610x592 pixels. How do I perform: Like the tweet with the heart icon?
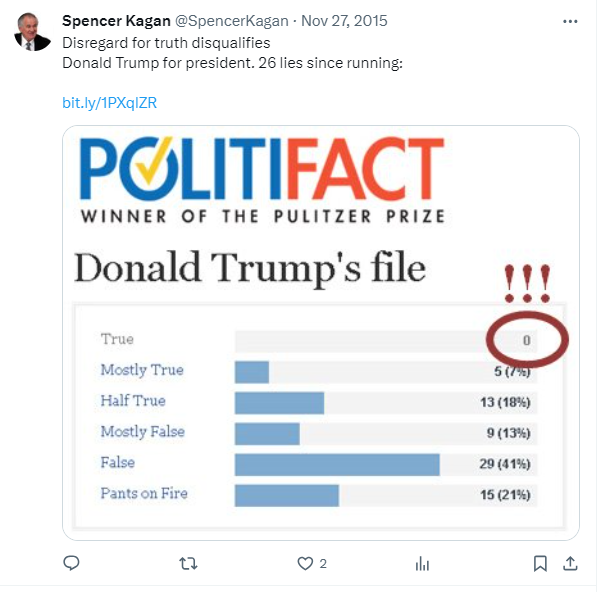(x=306, y=563)
